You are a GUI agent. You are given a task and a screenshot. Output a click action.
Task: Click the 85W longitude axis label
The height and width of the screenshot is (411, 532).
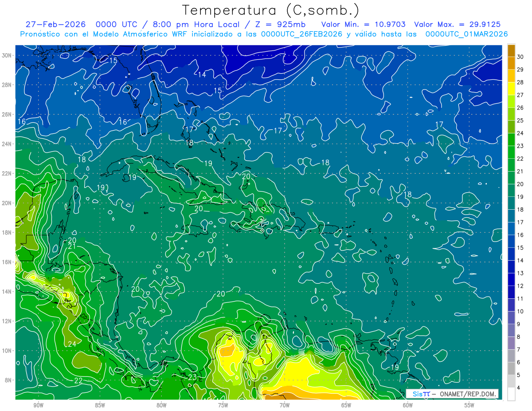click(100, 405)
